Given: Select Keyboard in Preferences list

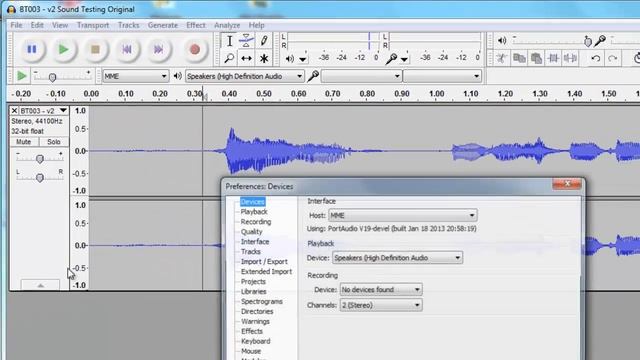Looking at the screenshot, I should pyautogui.click(x=256, y=341).
